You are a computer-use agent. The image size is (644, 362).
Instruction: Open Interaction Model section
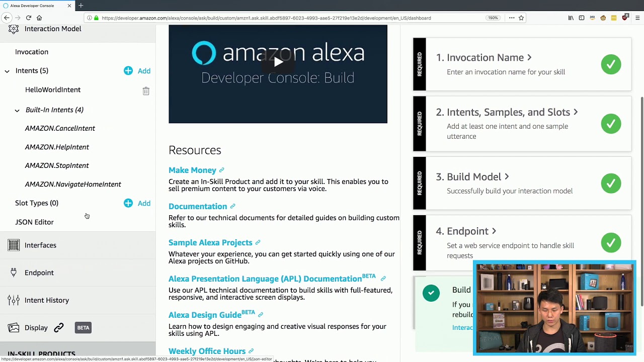coord(53,29)
